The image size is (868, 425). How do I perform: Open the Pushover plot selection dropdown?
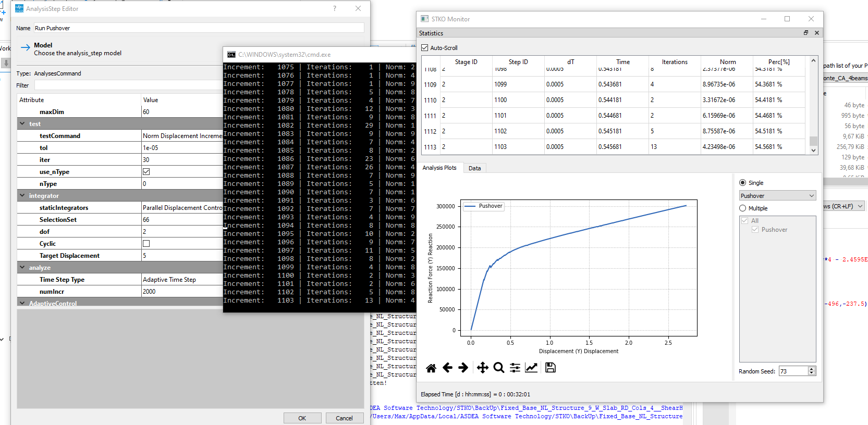coord(777,196)
